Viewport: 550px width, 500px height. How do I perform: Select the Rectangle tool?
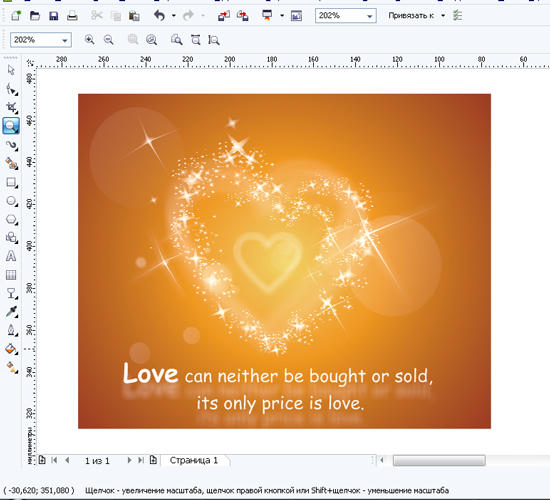pyautogui.click(x=11, y=182)
